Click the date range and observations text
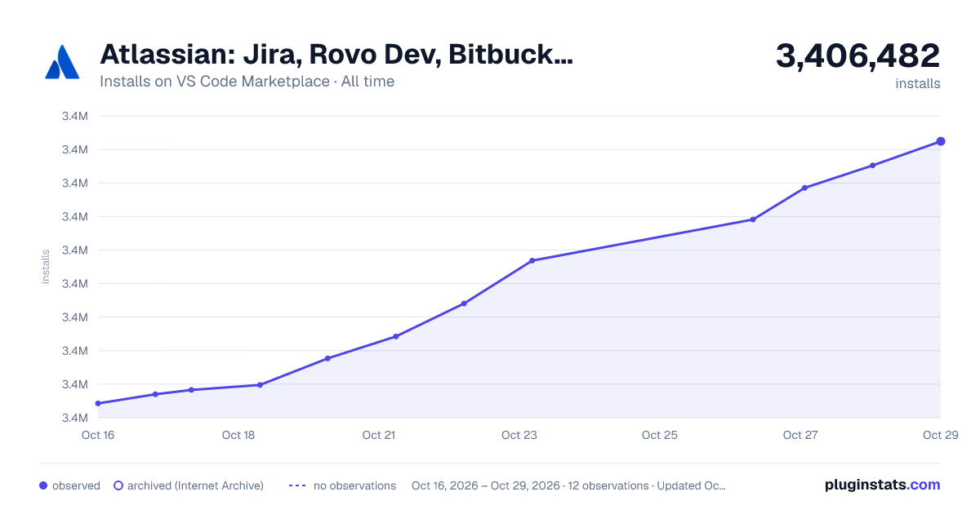Screen dimensions: 980x514 tap(568, 485)
